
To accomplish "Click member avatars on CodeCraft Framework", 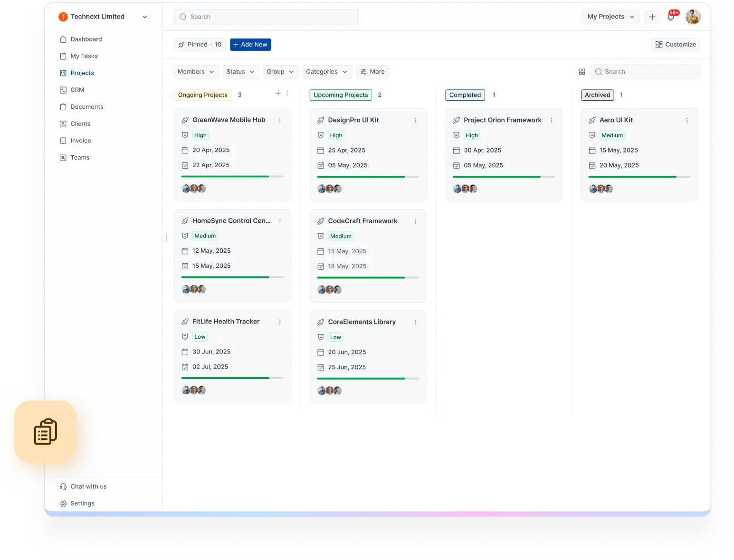I will tap(330, 290).
